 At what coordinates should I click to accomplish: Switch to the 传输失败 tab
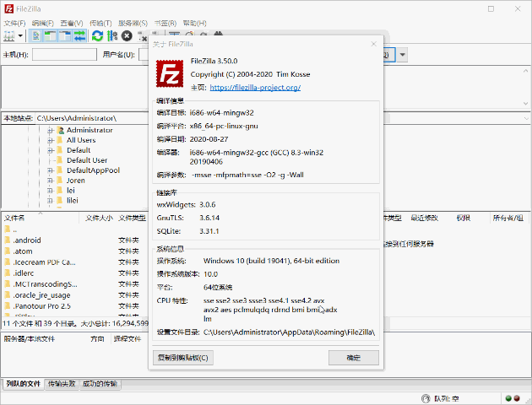62,384
